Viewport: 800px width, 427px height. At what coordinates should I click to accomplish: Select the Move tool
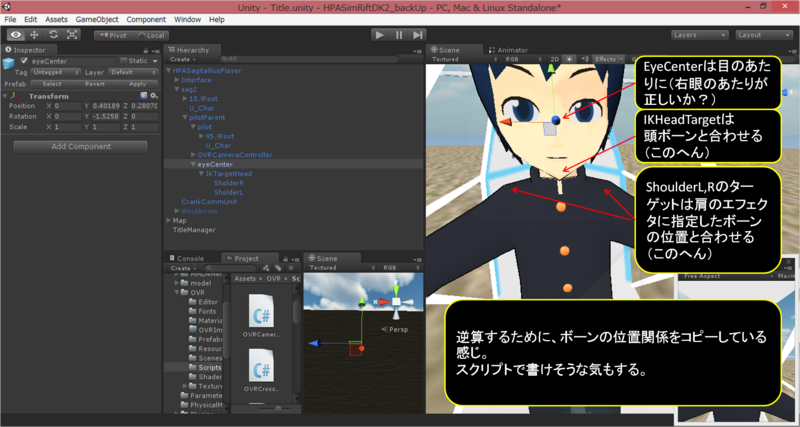pyautogui.click(x=34, y=35)
